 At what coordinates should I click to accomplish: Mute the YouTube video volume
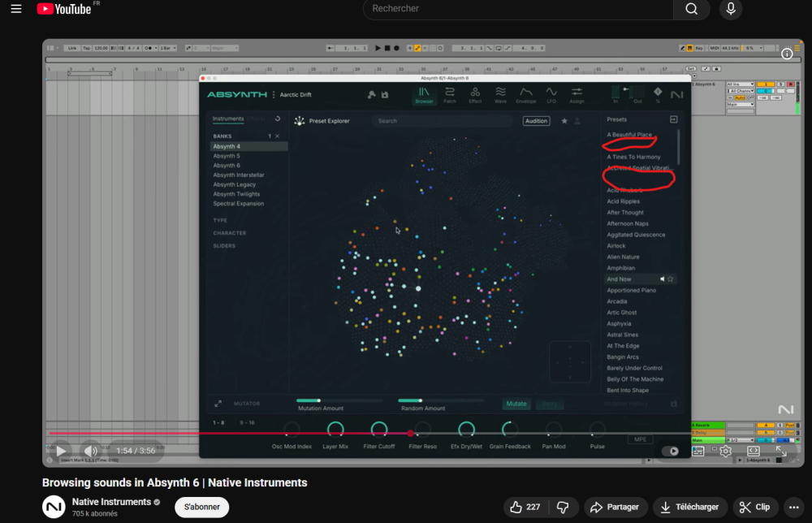(x=91, y=451)
